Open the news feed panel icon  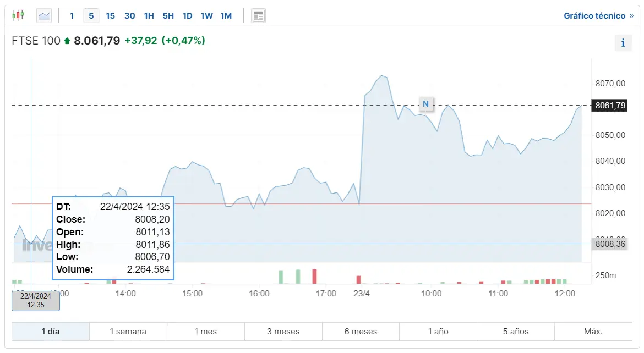(x=258, y=15)
